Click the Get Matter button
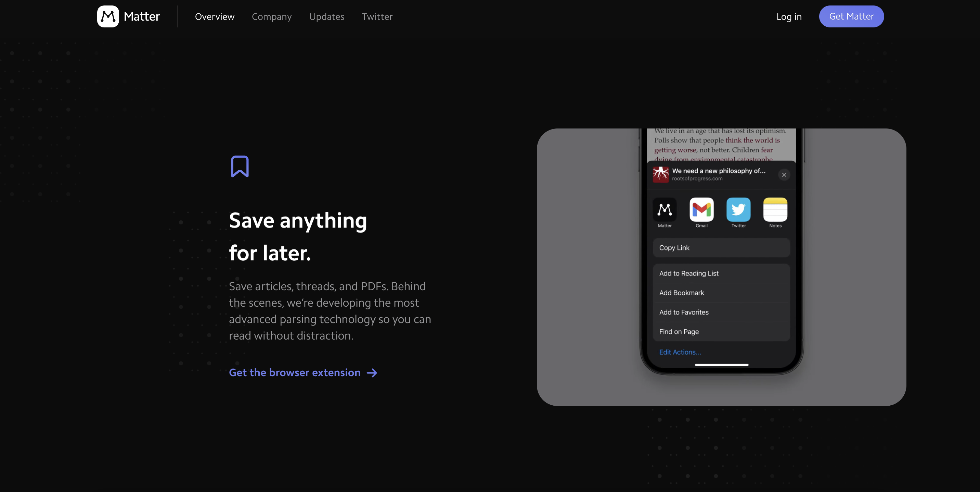Viewport: 980px width, 492px height. [x=852, y=16]
